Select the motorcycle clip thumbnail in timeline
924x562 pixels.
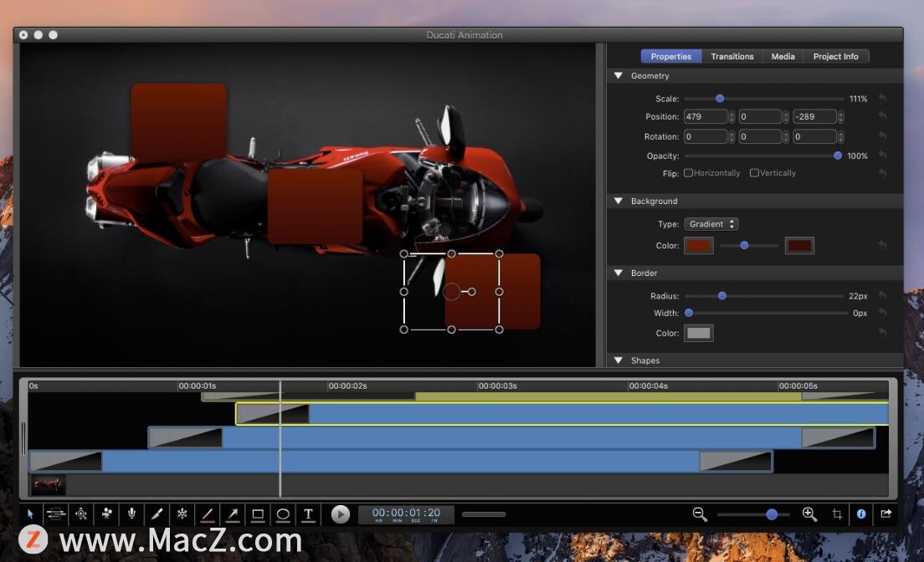pos(48,485)
